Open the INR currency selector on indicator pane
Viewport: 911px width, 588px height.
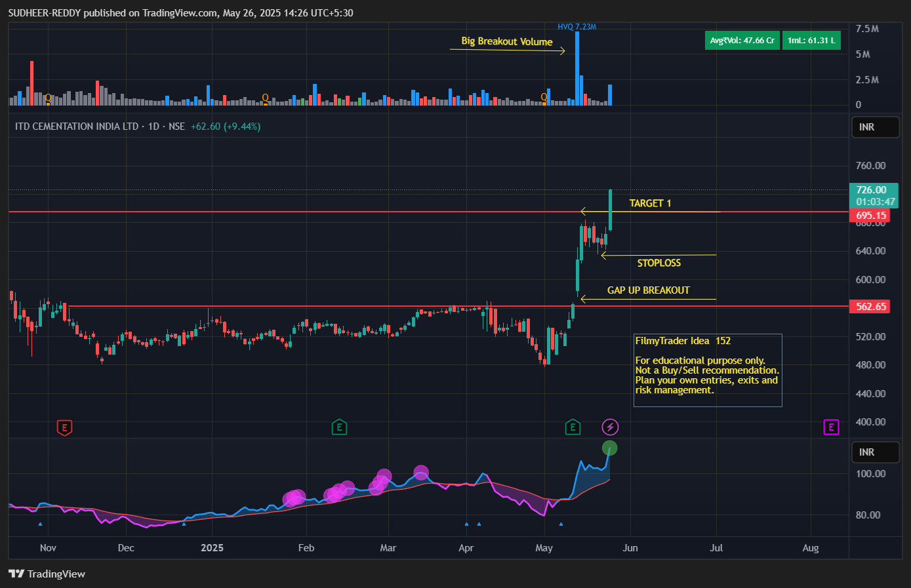pos(875,452)
